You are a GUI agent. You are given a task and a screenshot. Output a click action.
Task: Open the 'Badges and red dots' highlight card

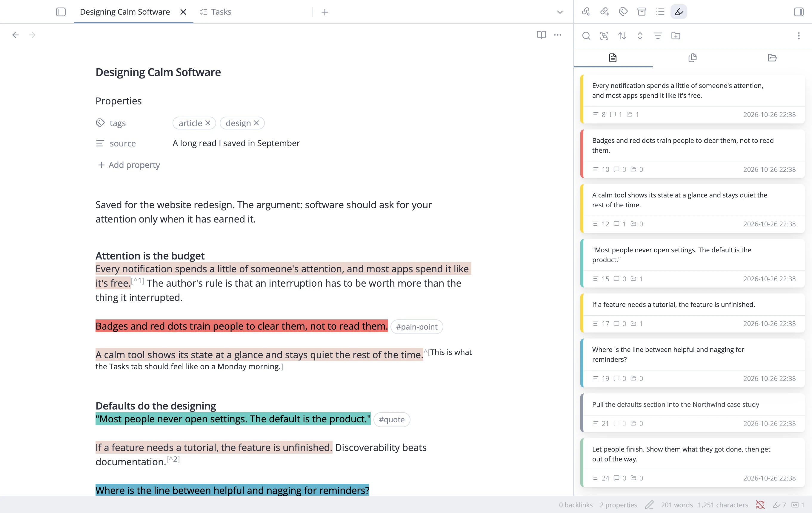pos(692,154)
